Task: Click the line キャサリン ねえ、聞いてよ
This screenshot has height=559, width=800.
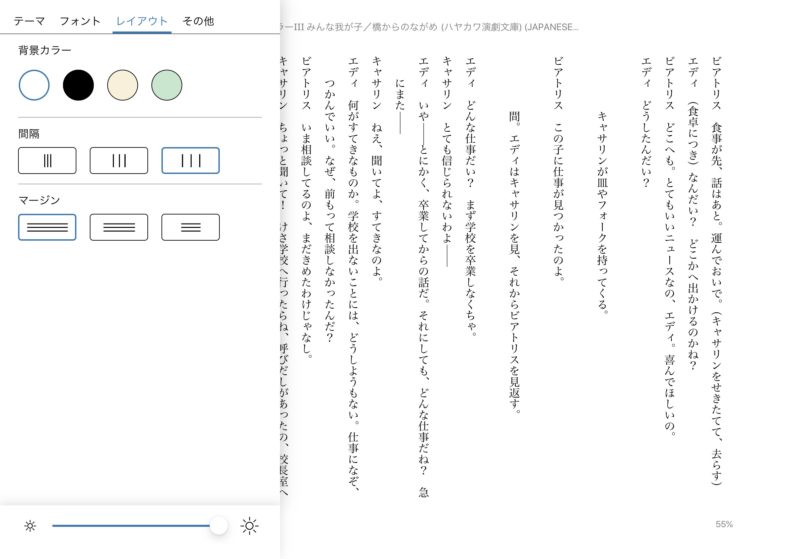Action: tap(377, 169)
